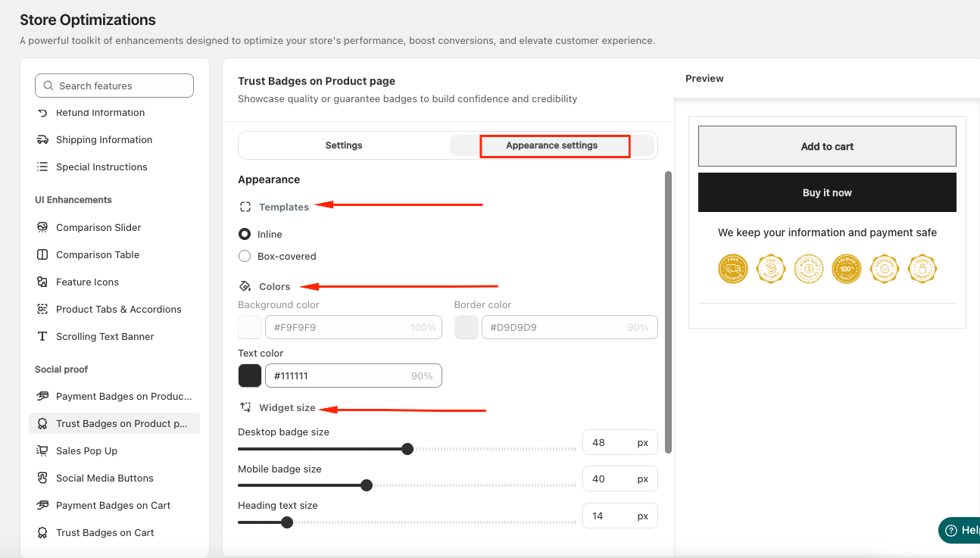This screenshot has width=980, height=558.
Task: Click the Social Media Buttons icon
Action: tap(42, 478)
